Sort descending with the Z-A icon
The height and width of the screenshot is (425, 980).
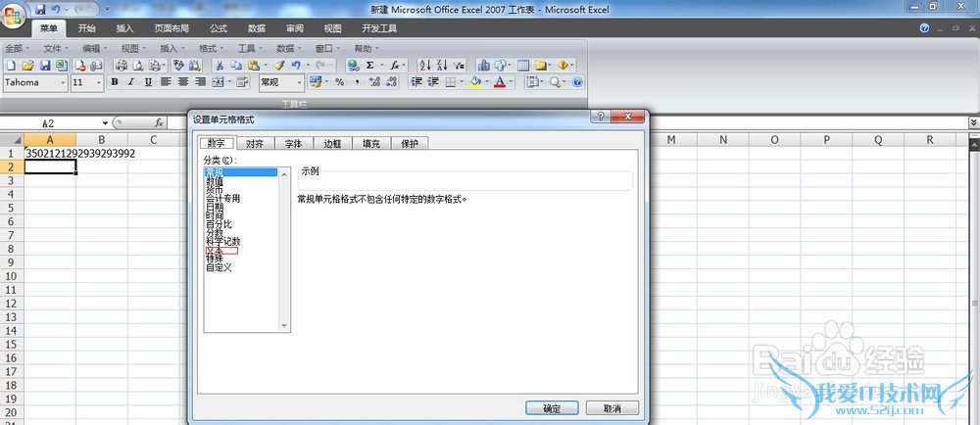coord(442,66)
